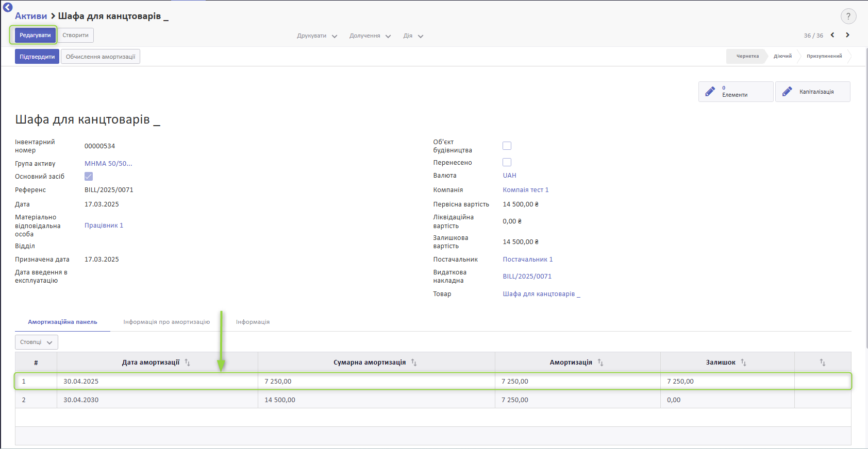Expand the Стовпці columns dropdown
Viewport: 868px width, 449px height.
pyautogui.click(x=37, y=342)
